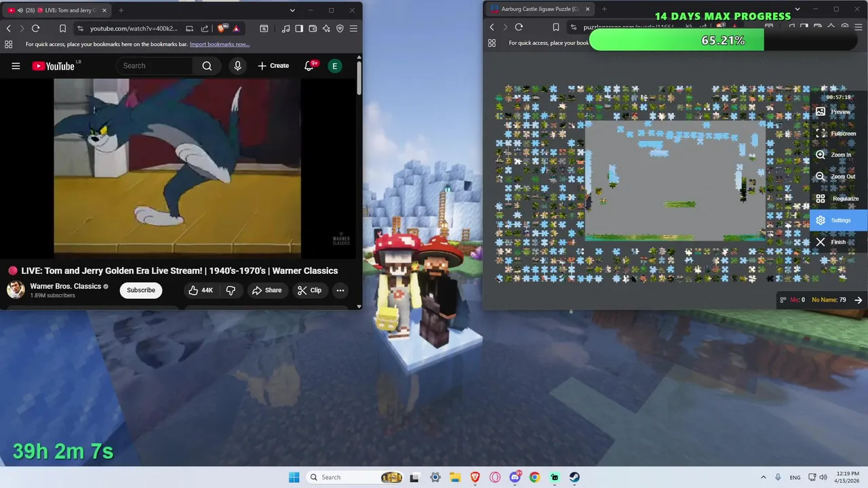
Task: Open File Explorer from the taskbar
Action: pyautogui.click(x=455, y=477)
